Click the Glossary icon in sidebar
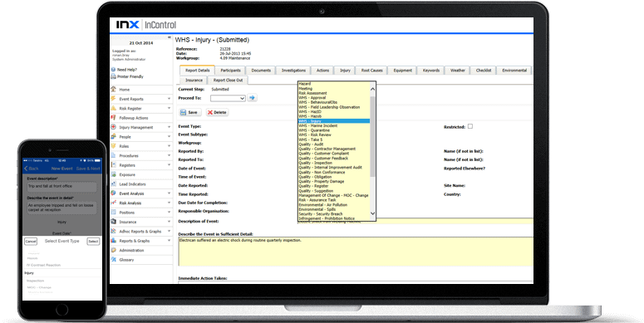This screenshot has width=644, height=323. pyautogui.click(x=114, y=259)
